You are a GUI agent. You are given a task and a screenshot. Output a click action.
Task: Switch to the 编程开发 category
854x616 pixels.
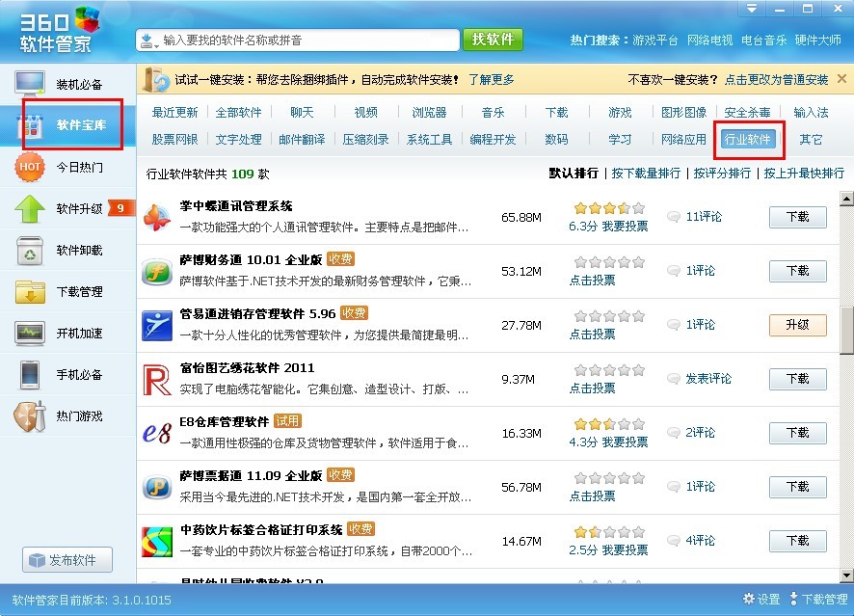click(x=493, y=140)
